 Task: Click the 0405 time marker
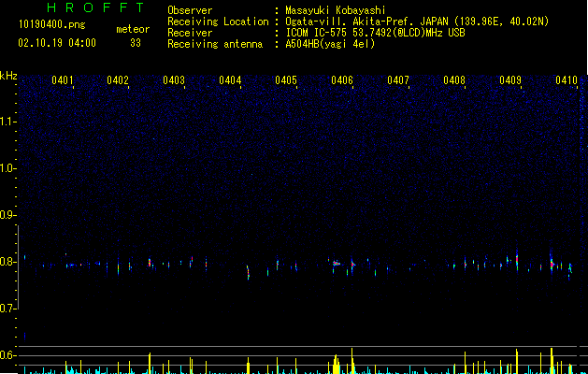click(x=286, y=80)
